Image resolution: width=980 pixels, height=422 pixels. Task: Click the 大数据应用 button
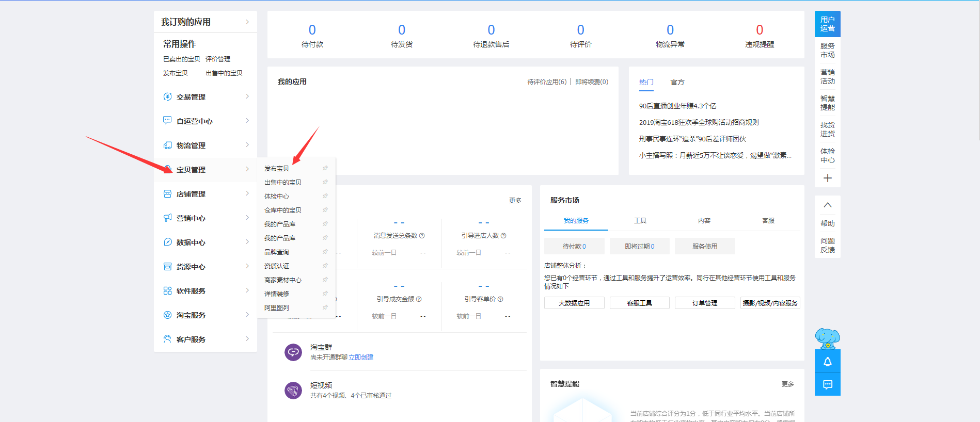(574, 303)
